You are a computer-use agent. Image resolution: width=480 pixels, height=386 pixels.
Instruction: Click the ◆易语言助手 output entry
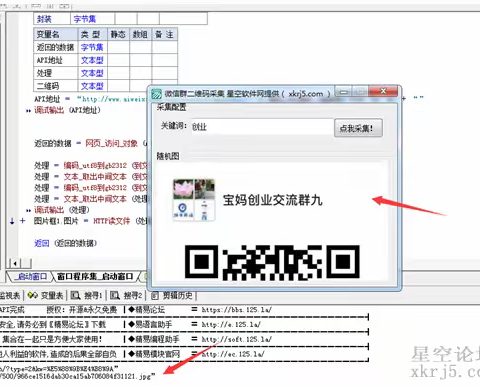pos(150,324)
